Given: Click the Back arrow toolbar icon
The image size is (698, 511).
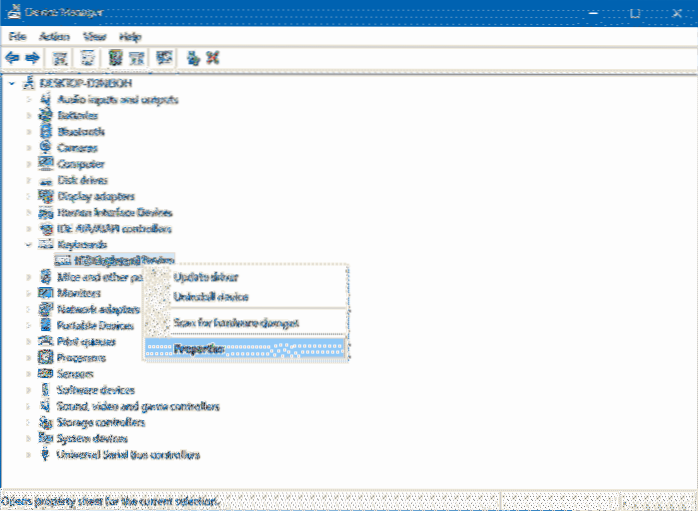Looking at the screenshot, I should 12,58.
